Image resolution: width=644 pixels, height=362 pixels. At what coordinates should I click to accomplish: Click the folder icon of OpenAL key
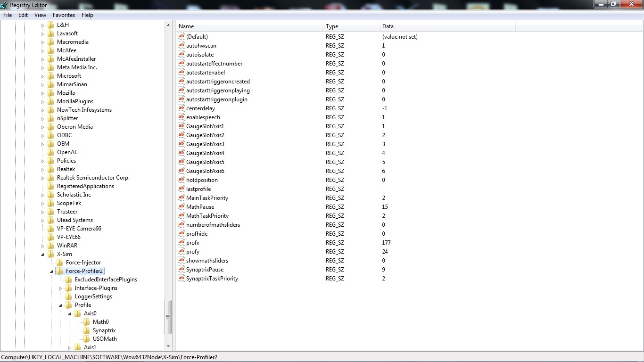51,152
